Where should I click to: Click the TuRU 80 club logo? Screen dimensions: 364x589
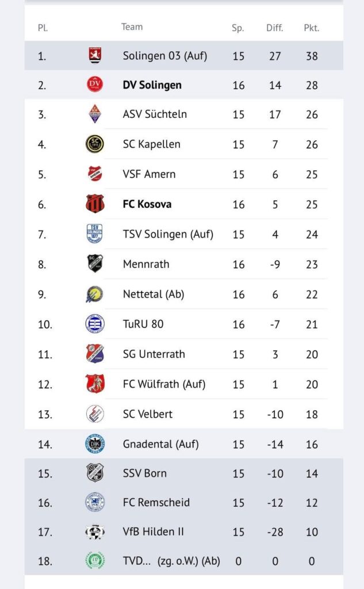point(95,323)
